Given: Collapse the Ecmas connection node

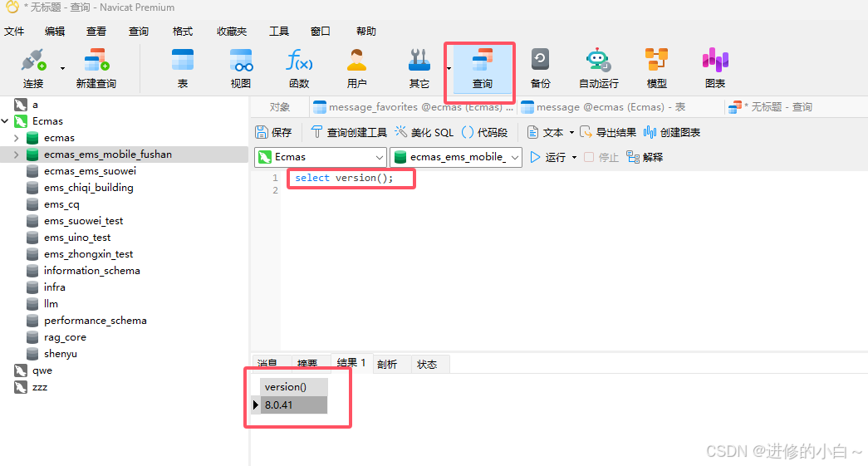Looking at the screenshot, I should (x=5, y=121).
